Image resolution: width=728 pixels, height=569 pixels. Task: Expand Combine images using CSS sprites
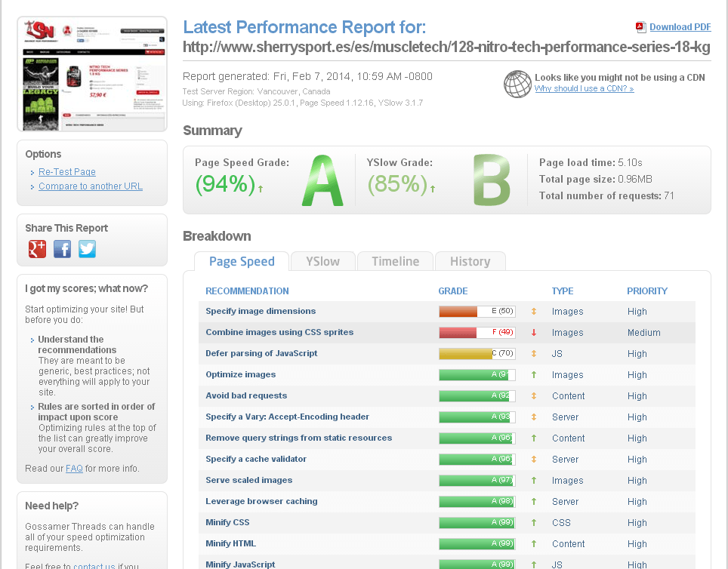[279, 332]
